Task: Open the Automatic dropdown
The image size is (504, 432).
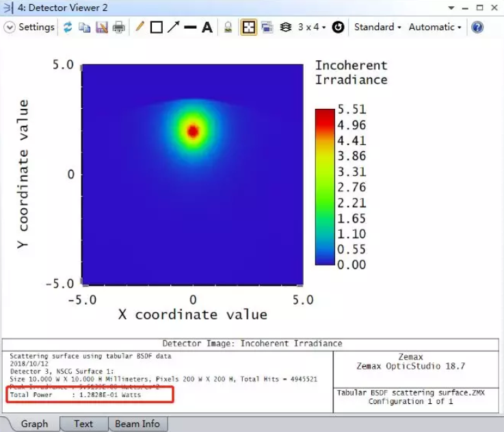Action: [x=435, y=27]
